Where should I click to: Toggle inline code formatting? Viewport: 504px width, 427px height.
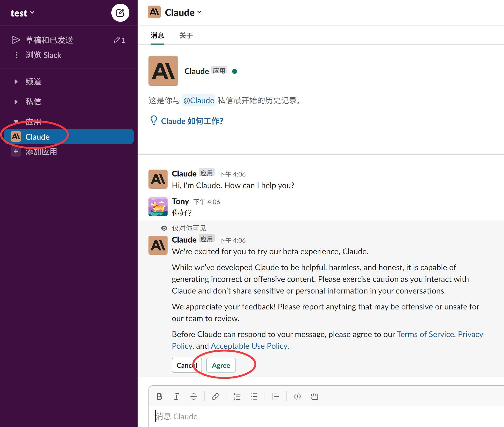pos(297,396)
